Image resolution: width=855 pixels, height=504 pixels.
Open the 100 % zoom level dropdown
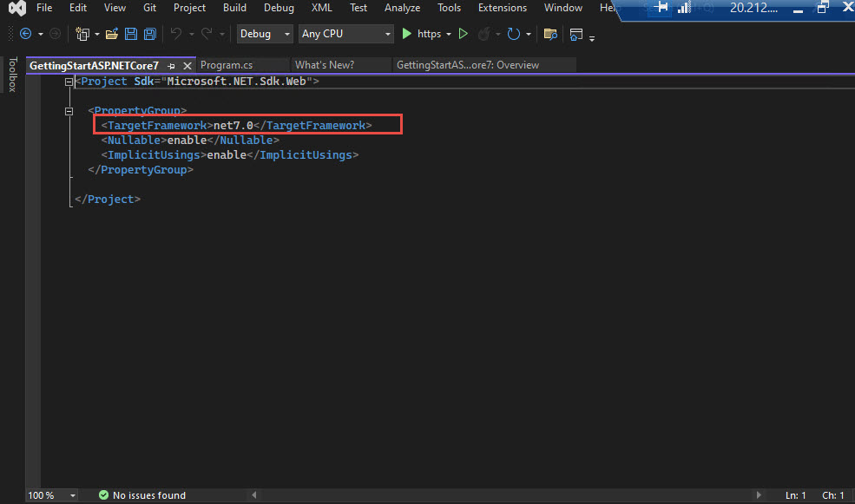(x=52, y=495)
